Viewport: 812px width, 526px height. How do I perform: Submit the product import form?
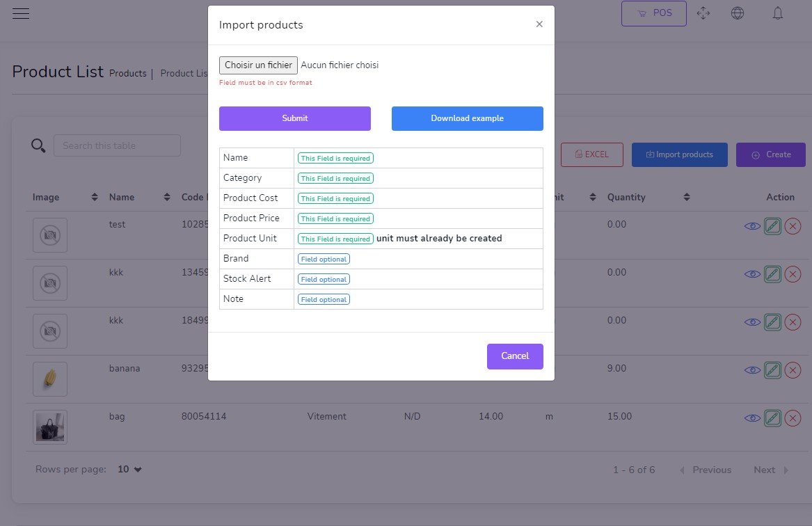[x=295, y=118]
